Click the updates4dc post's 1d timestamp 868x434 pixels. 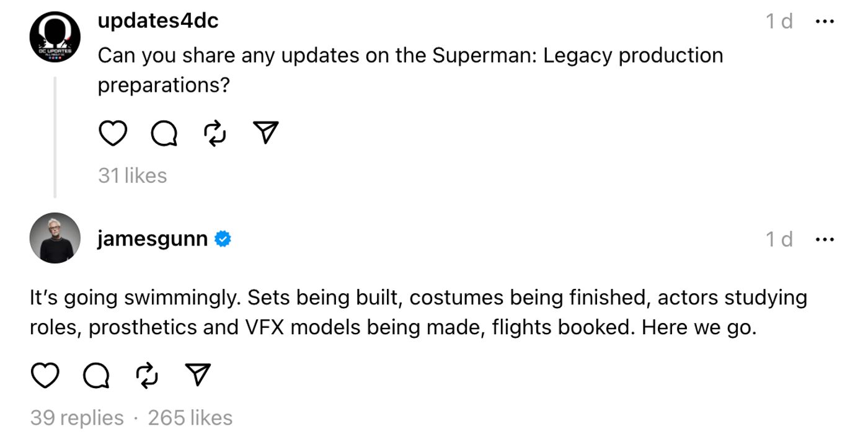(x=779, y=22)
